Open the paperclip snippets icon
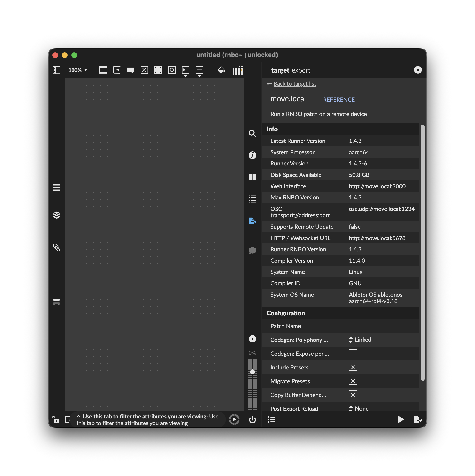This screenshot has width=475, height=476. point(57,247)
